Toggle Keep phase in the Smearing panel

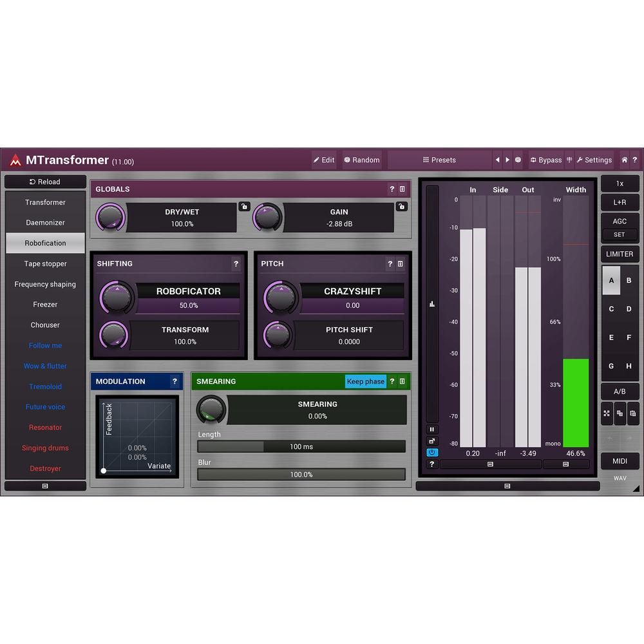tap(365, 381)
